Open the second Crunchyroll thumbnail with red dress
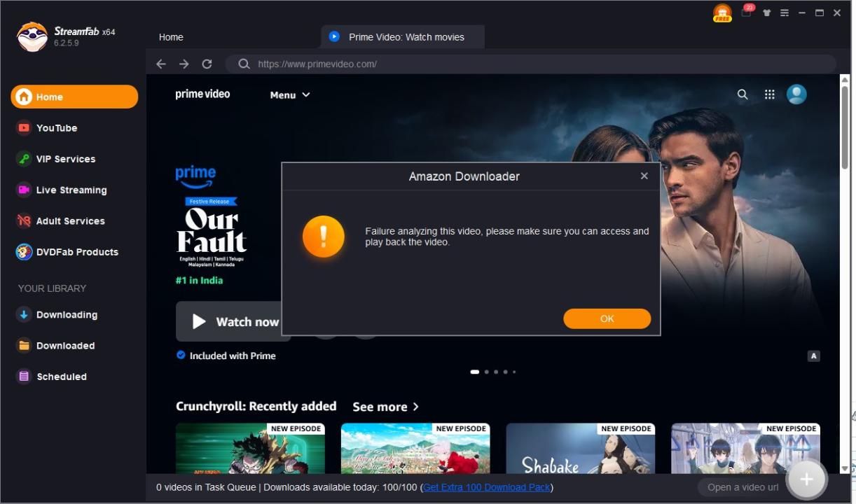Image resolution: width=856 pixels, height=504 pixels. point(415,449)
